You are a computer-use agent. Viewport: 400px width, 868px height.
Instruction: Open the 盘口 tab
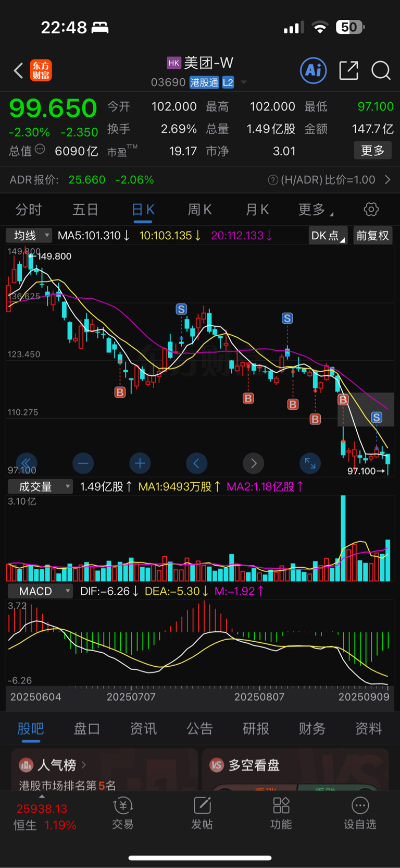point(87,728)
